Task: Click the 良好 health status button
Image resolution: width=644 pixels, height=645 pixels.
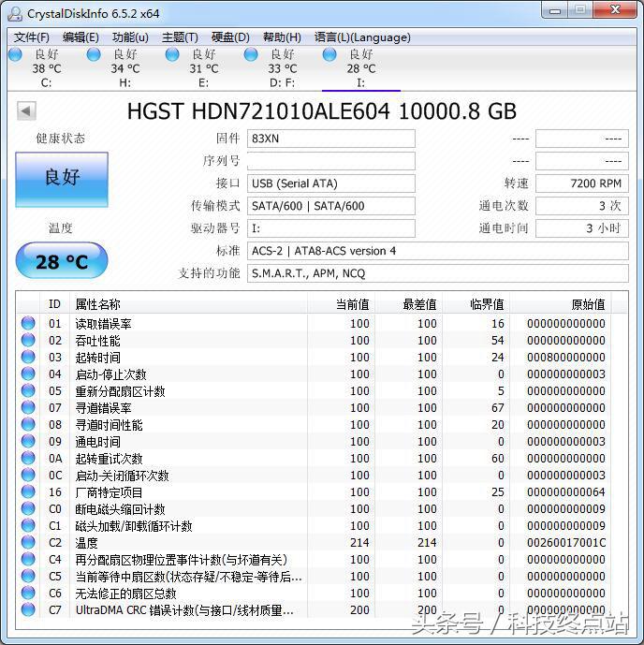Action: [62, 180]
